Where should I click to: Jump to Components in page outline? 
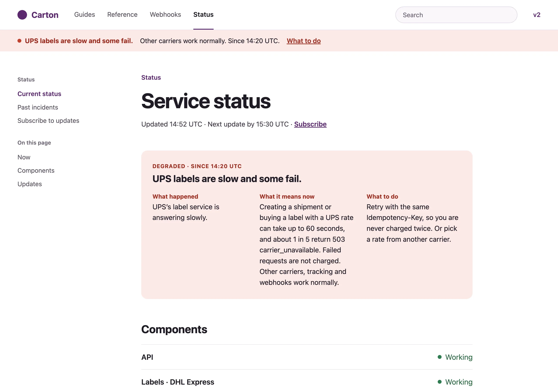(36, 171)
